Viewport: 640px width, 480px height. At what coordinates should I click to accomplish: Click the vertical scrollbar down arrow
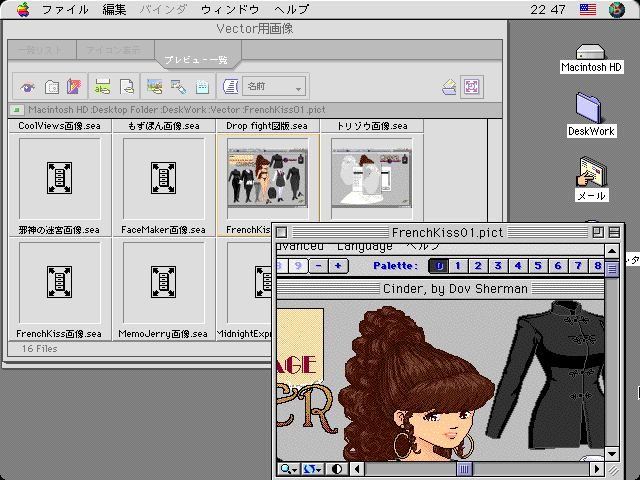(612, 454)
